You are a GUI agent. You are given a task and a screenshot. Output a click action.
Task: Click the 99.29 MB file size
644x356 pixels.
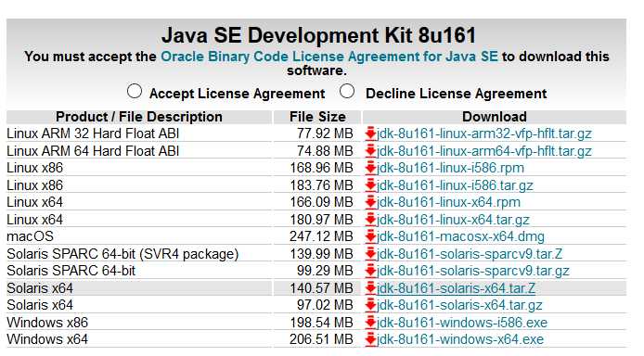click(x=325, y=271)
